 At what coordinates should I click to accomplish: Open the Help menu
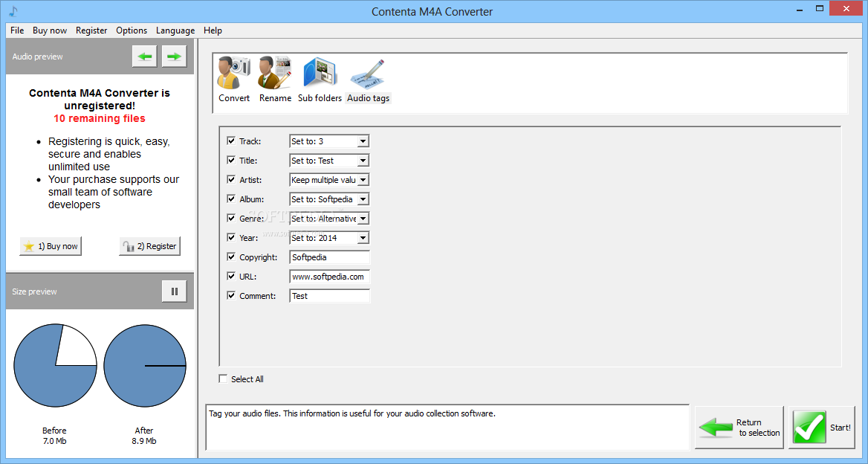(213, 30)
